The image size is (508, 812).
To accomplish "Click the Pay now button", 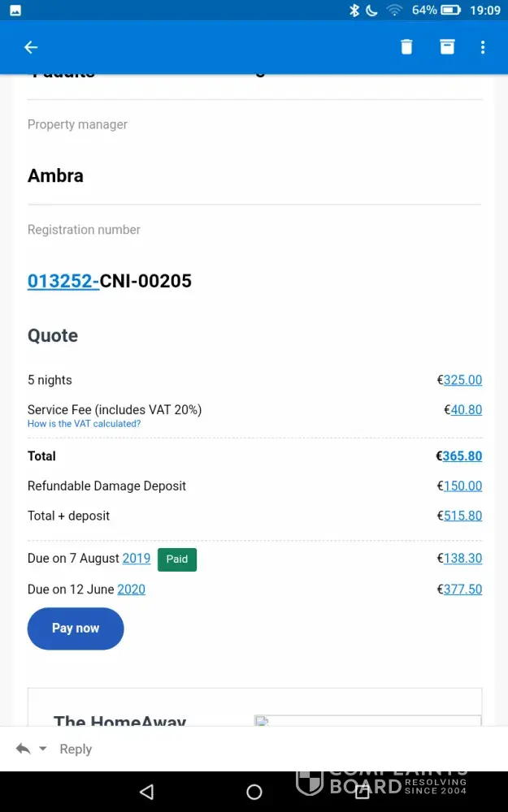I will coord(76,628).
